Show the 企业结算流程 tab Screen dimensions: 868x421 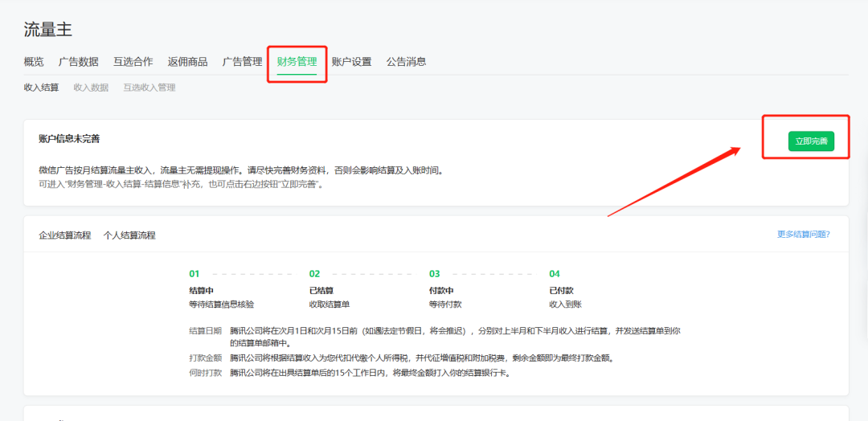tap(65, 235)
